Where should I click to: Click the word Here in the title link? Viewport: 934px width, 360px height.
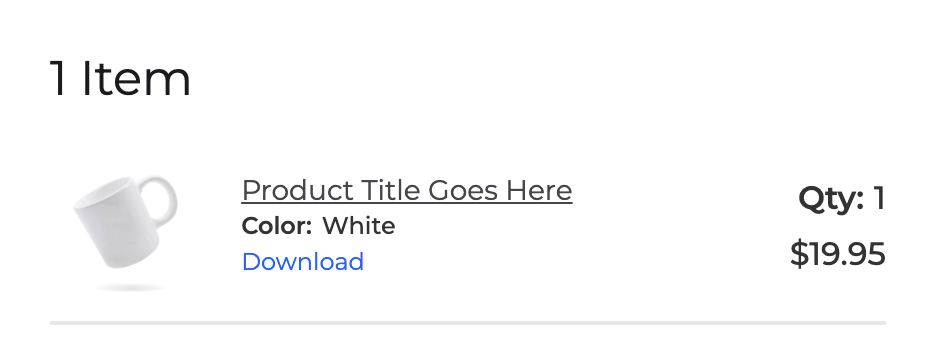(x=539, y=191)
